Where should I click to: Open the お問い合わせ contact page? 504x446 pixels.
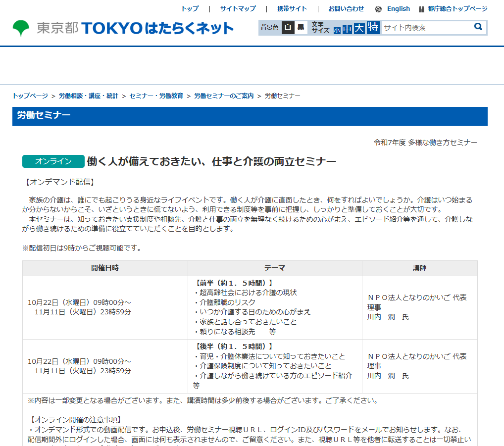[x=346, y=9]
